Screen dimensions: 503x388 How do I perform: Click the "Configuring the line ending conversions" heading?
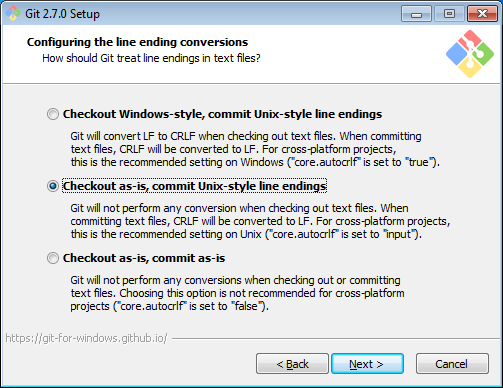pos(137,42)
